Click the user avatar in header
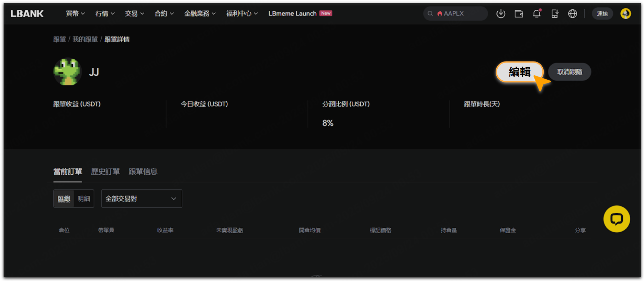This screenshot has height=281, width=644. (625, 14)
